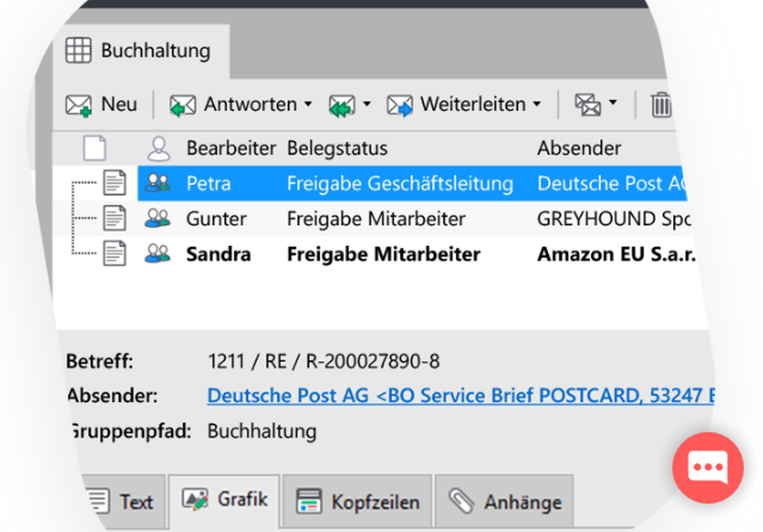Screen dimensions: 763x532
Task: Click the trash delete icon
Action: pyautogui.click(x=661, y=105)
